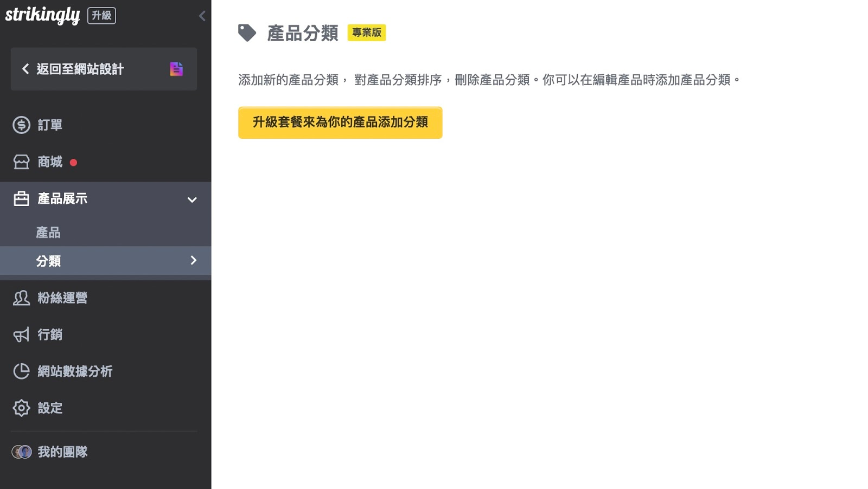Open the 訂單 dollar icon in sidebar
Image resolution: width=868 pixels, height=489 pixels.
point(21,124)
